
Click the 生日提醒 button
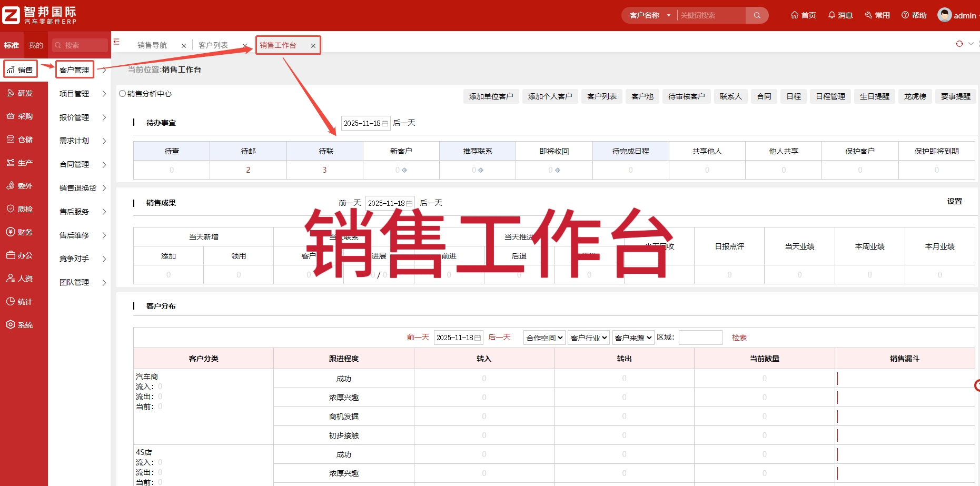click(x=875, y=96)
